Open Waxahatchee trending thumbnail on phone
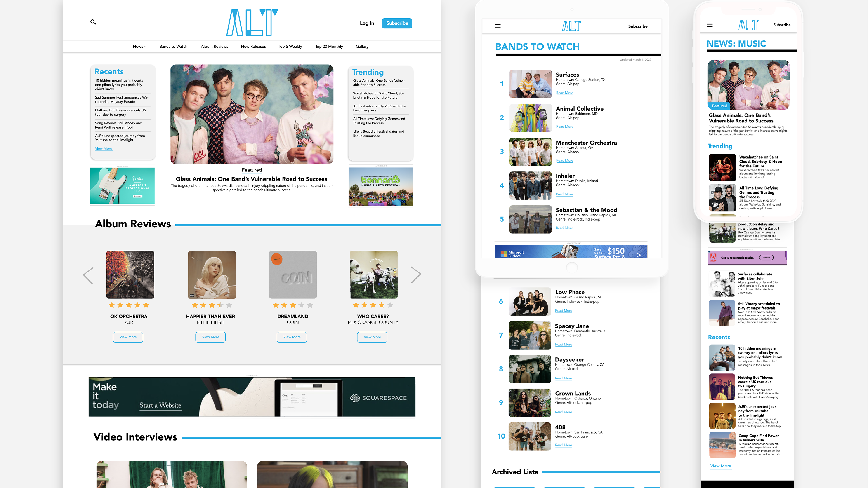The image size is (868, 488). 722,167
